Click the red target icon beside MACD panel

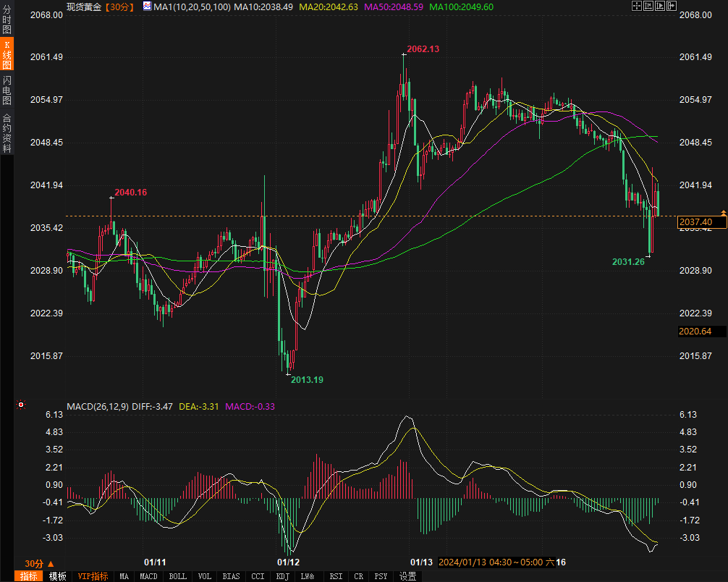point(21,405)
